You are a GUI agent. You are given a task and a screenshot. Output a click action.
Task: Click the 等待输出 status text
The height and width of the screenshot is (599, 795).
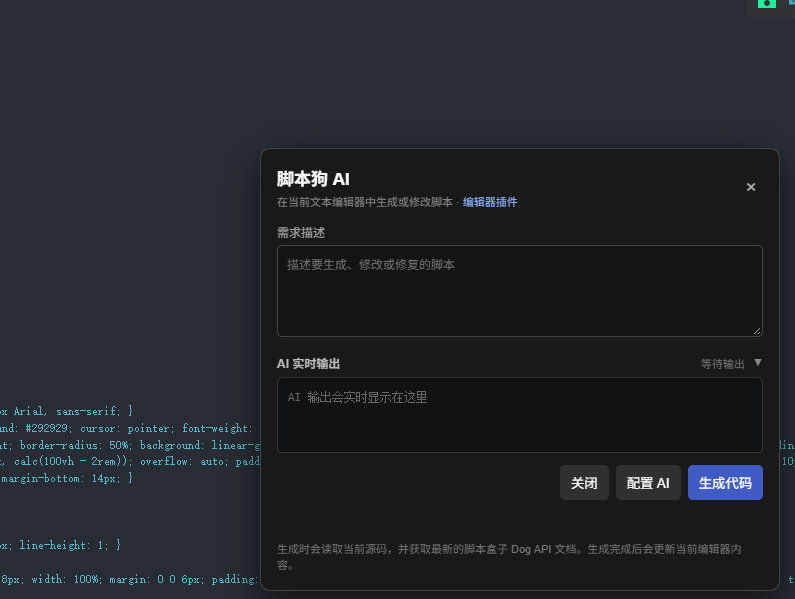click(722, 364)
